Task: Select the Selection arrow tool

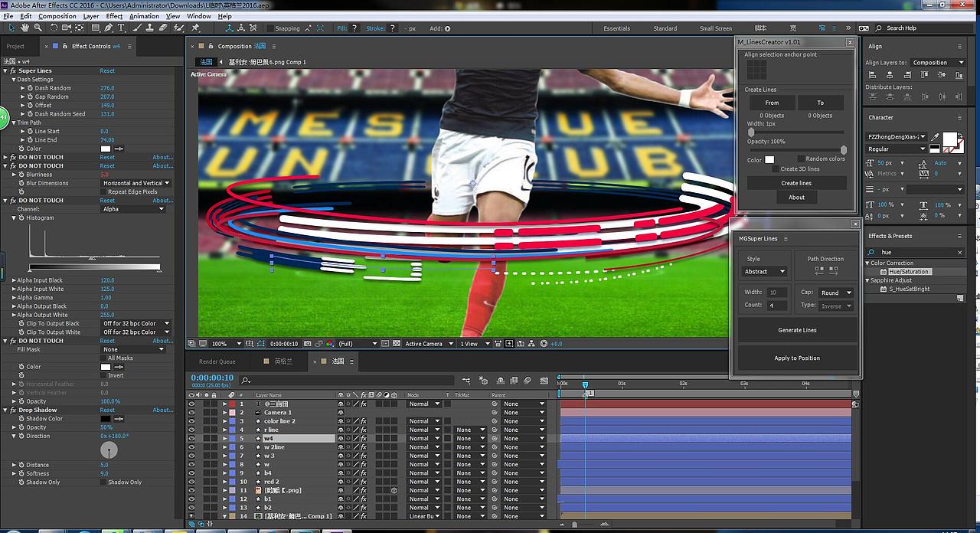Action: (x=11, y=28)
